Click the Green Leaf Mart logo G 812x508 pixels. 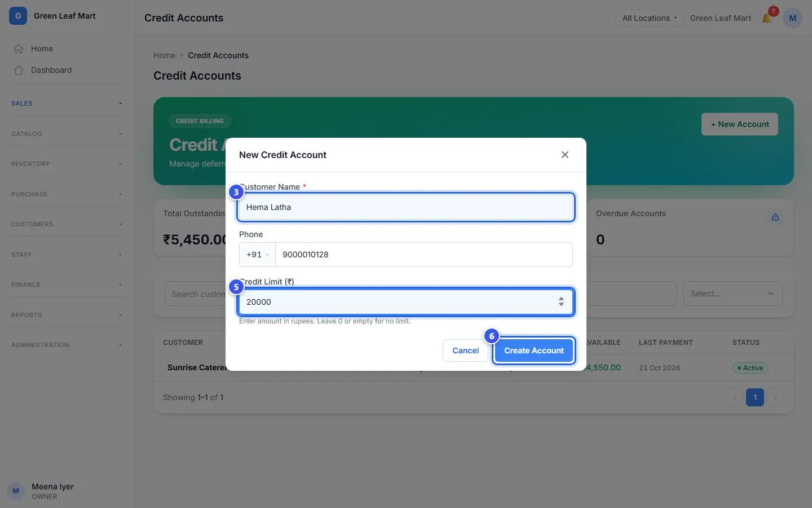[x=18, y=16]
